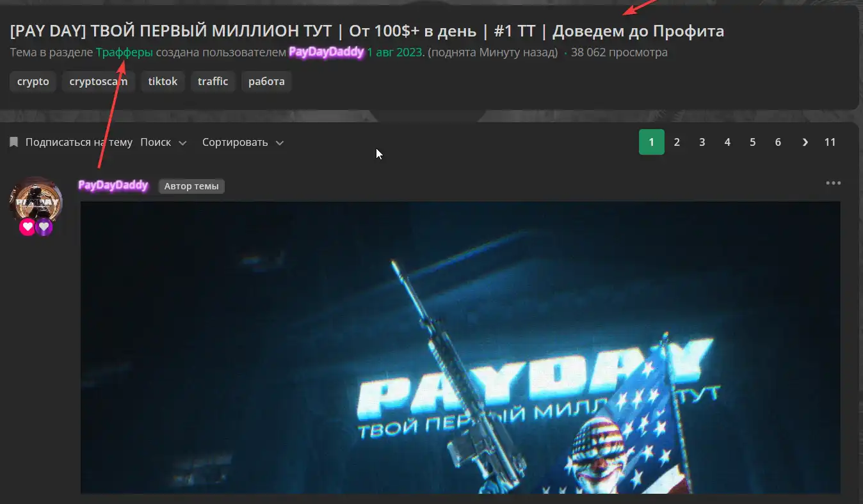Click the pink heart badge under avatar
Image resolution: width=863 pixels, height=504 pixels.
(x=28, y=226)
